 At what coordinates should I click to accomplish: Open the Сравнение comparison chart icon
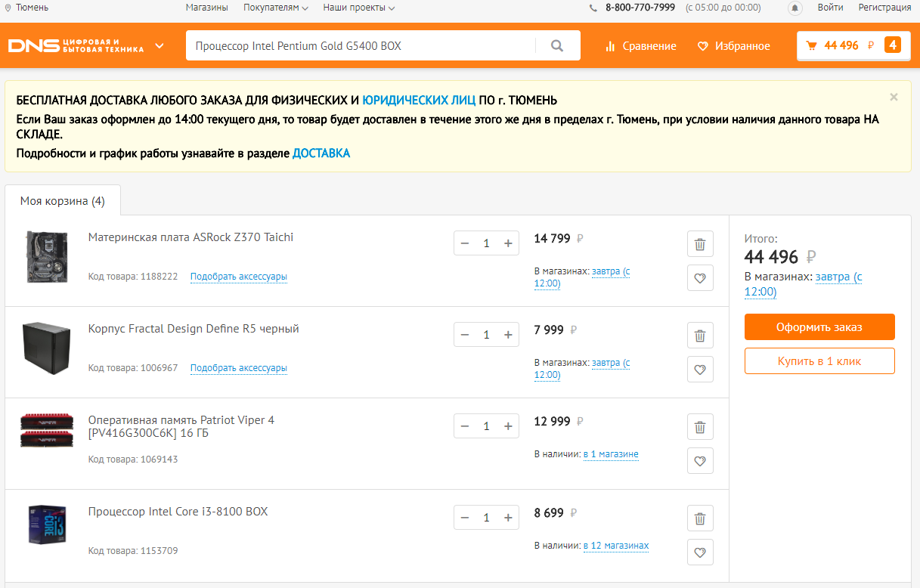(x=611, y=46)
